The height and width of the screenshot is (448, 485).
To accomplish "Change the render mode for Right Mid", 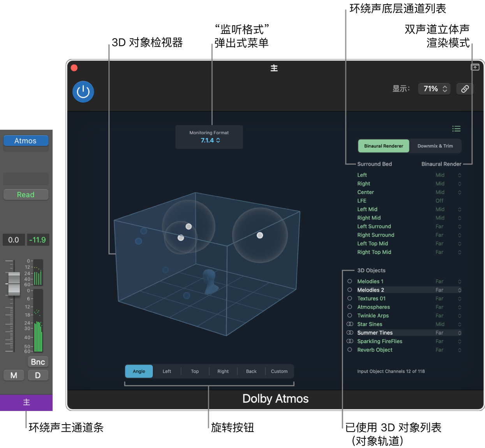I will pos(448,218).
